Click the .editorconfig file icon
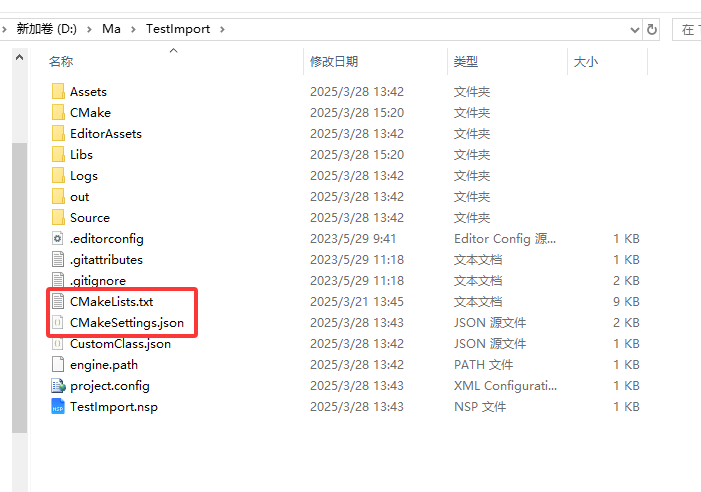701x492 pixels. point(58,239)
